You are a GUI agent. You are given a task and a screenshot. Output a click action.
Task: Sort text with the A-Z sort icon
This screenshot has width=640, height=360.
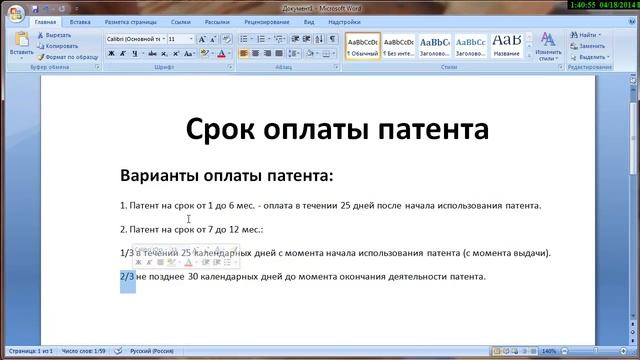pos(319,39)
